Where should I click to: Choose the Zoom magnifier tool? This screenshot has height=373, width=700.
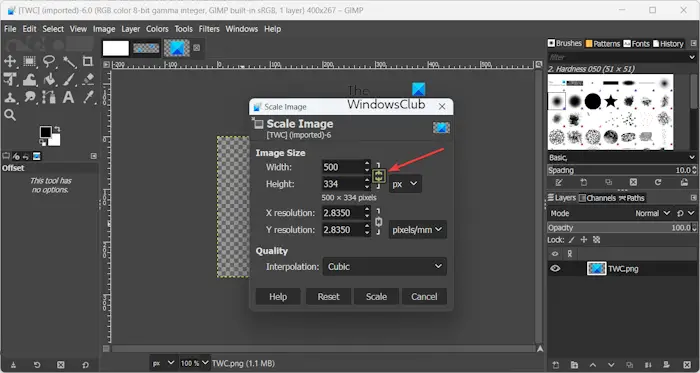(10, 115)
